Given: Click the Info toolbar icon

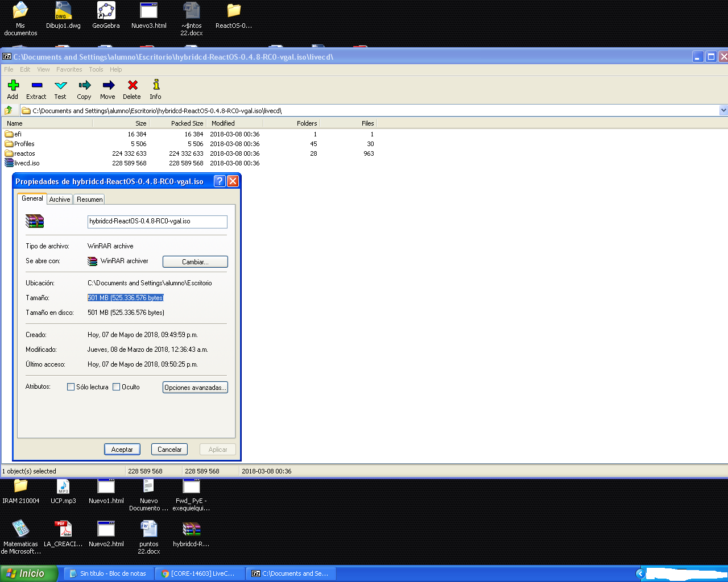Looking at the screenshot, I should [156, 85].
